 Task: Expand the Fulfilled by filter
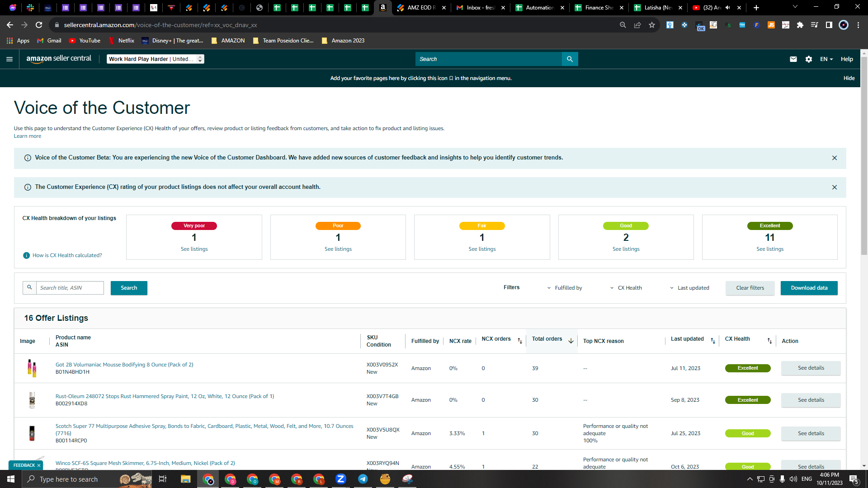[x=565, y=288]
